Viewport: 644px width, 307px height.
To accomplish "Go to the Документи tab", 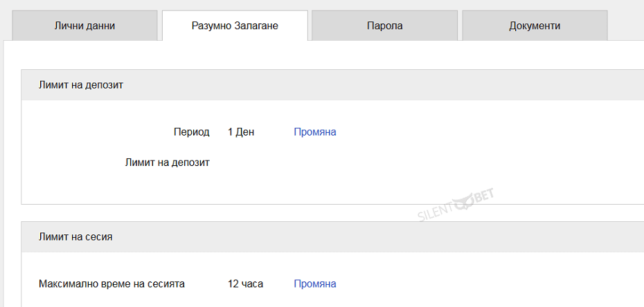I will [x=535, y=26].
